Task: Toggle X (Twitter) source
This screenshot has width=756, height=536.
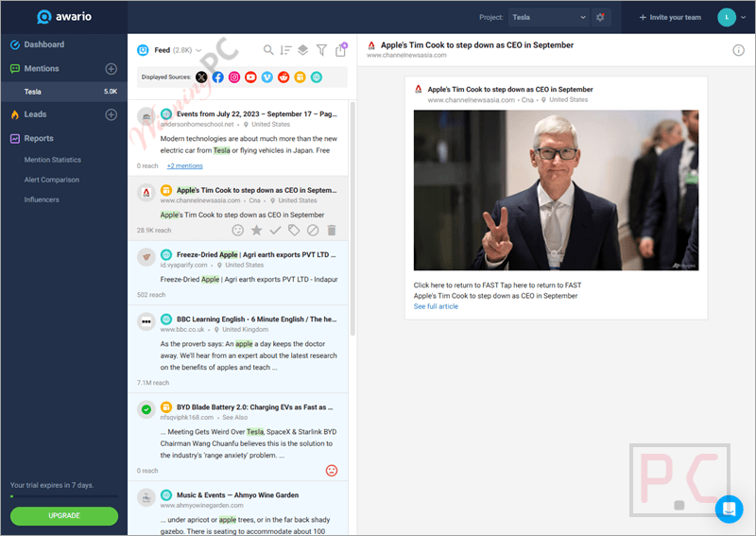Action: pos(201,78)
